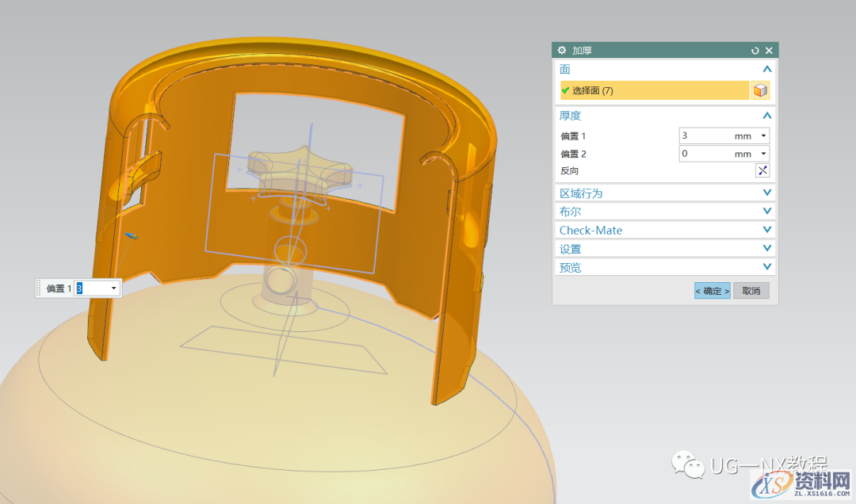The width and height of the screenshot is (856, 504).
Task: Expand the 区域行为 section
Action: tap(766, 193)
